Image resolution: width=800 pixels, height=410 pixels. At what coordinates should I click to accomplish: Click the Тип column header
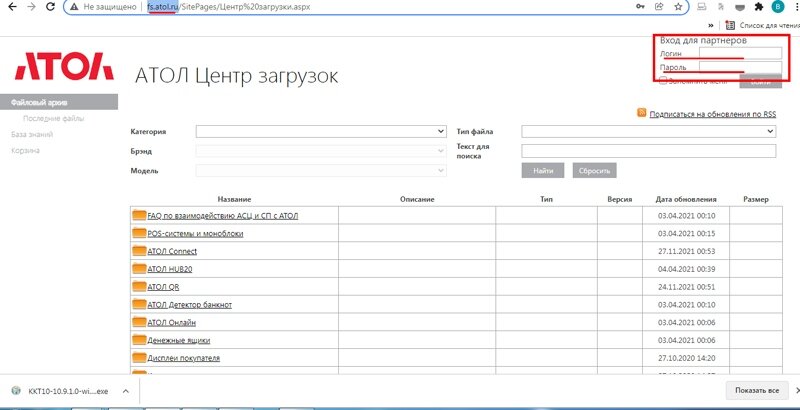pos(546,199)
